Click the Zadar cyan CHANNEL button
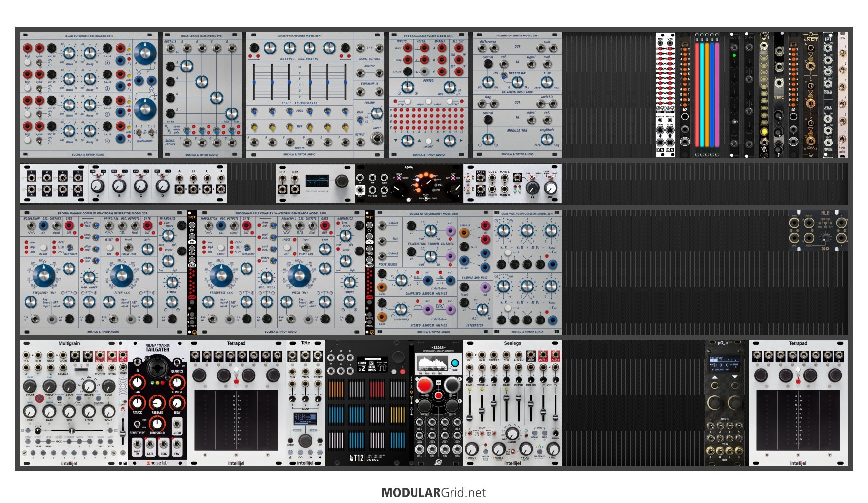 pos(455,363)
